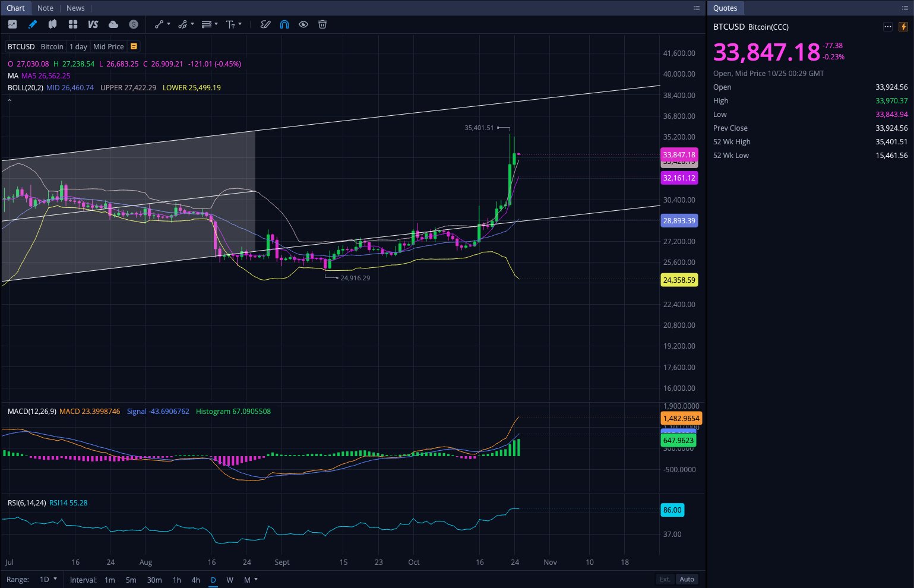Screen dimensions: 914x588
Task: Collapse the indicator legend caret
Action: coord(10,100)
